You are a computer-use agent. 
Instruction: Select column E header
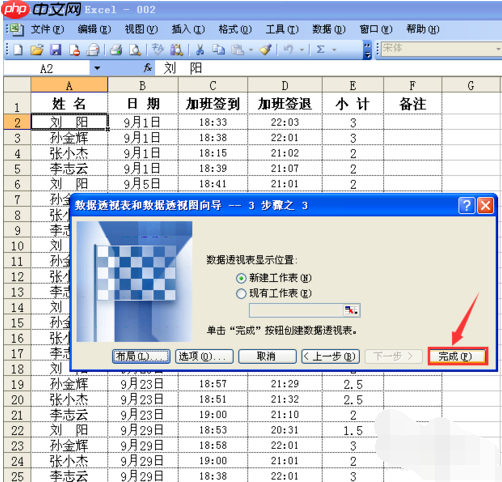click(353, 85)
